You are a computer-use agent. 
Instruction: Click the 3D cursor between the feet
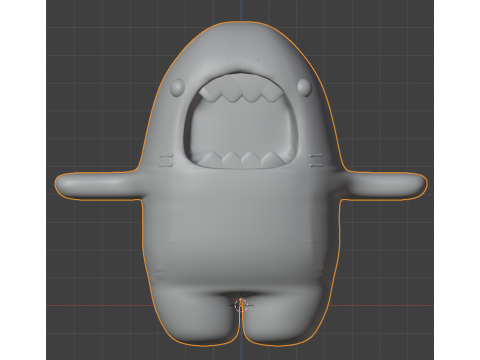click(x=241, y=305)
